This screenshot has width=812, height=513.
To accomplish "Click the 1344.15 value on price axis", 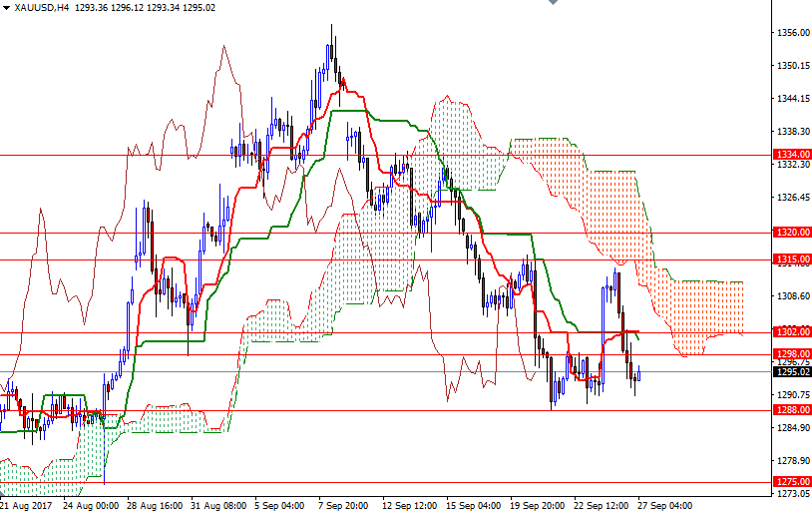I will 791,99.
